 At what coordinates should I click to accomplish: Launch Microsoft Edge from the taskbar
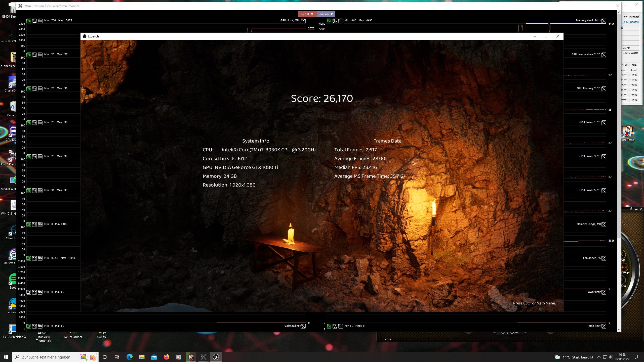129,357
